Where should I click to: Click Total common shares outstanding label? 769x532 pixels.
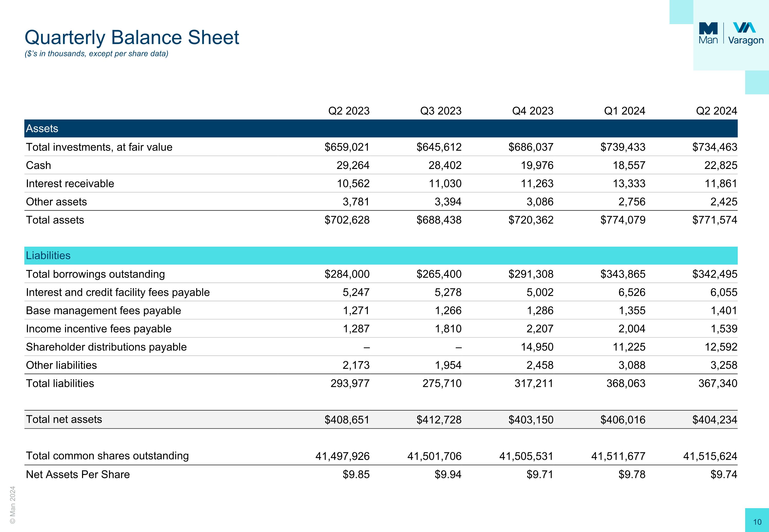pyautogui.click(x=107, y=456)
